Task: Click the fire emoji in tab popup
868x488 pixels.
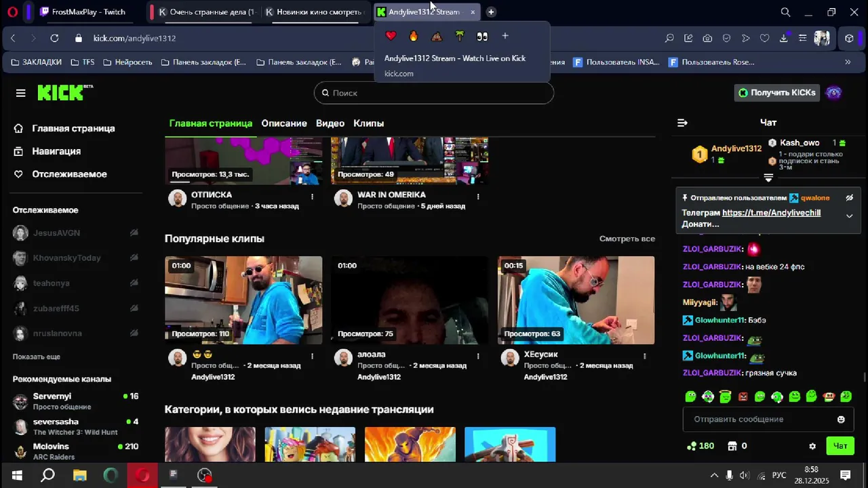Action: [414, 36]
